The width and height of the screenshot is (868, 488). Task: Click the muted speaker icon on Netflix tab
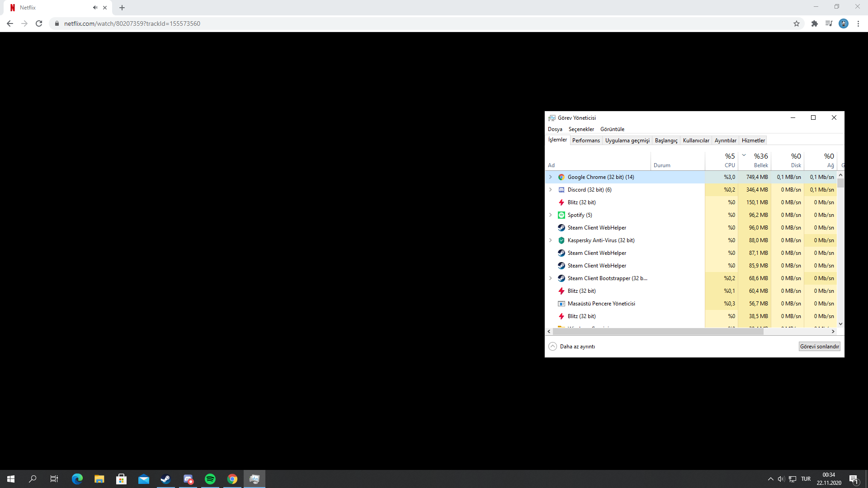pyautogui.click(x=95, y=8)
